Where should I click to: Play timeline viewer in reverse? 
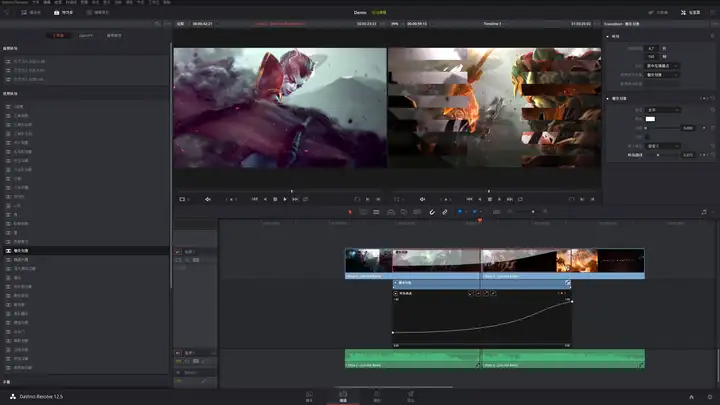coord(480,199)
